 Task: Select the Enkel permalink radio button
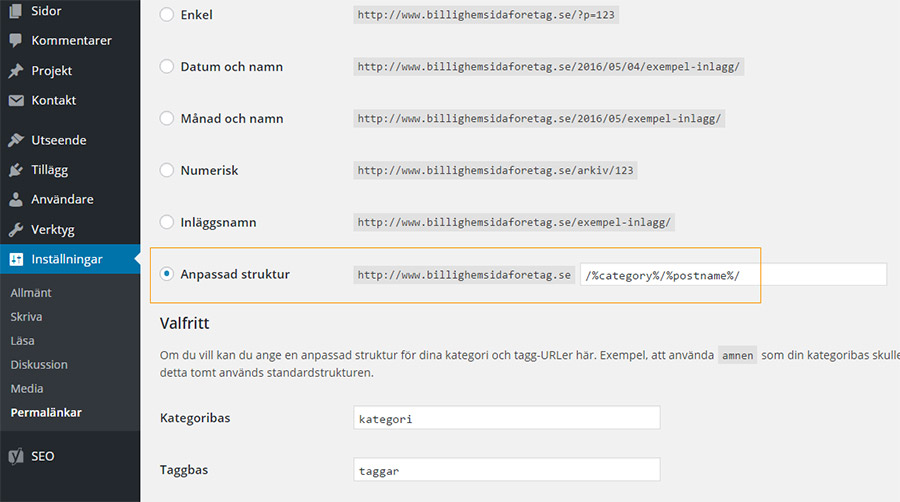[x=166, y=14]
